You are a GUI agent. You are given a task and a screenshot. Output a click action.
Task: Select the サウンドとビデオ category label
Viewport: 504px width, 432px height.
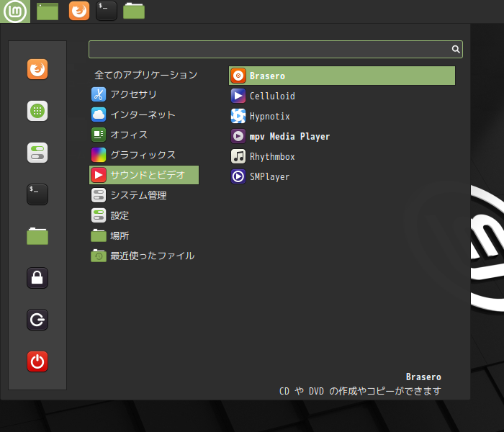[x=148, y=175]
